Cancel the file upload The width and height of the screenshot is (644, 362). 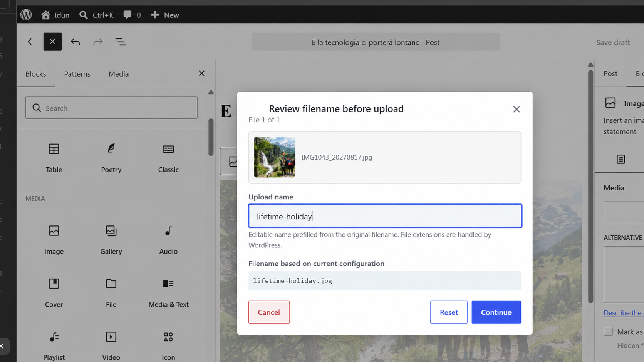coord(269,312)
